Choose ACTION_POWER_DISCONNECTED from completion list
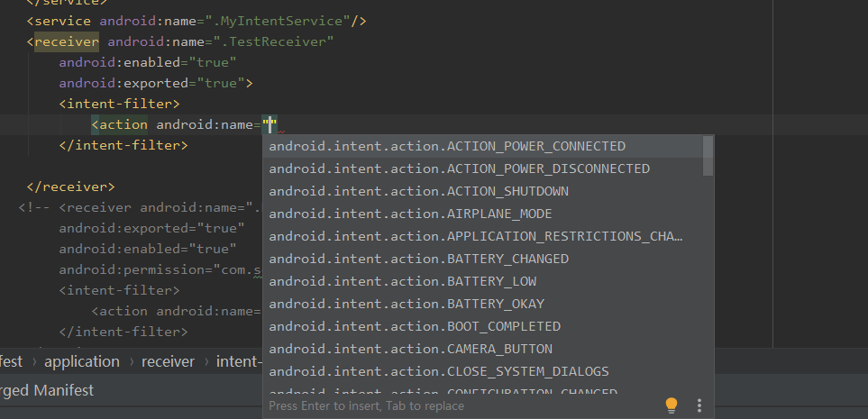Screen dimensions: 868x419 [483, 169]
